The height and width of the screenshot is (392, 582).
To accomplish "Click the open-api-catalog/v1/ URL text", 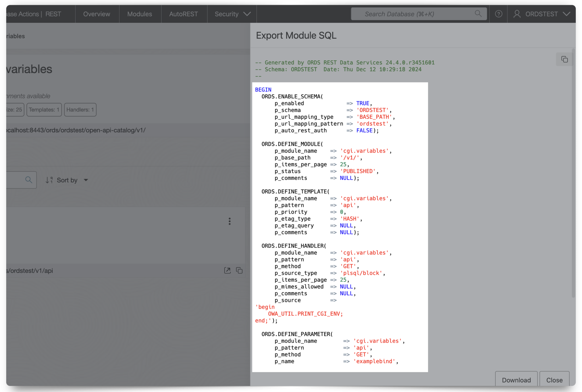I will (76, 130).
